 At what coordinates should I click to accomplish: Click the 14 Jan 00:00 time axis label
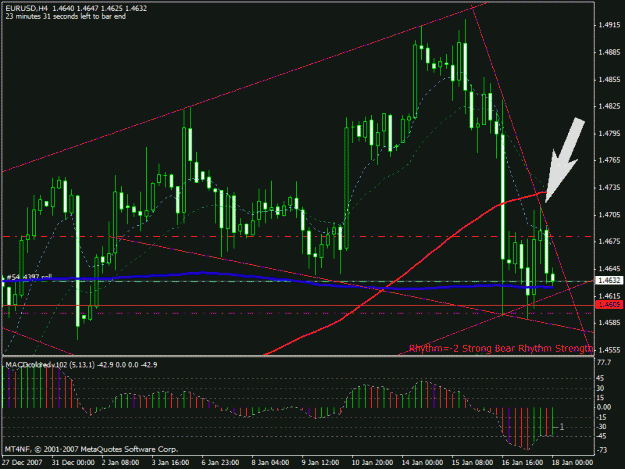point(422,463)
